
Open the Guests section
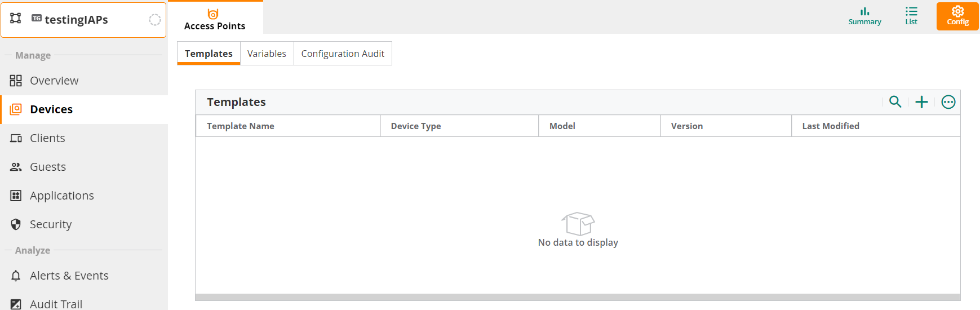point(48,167)
